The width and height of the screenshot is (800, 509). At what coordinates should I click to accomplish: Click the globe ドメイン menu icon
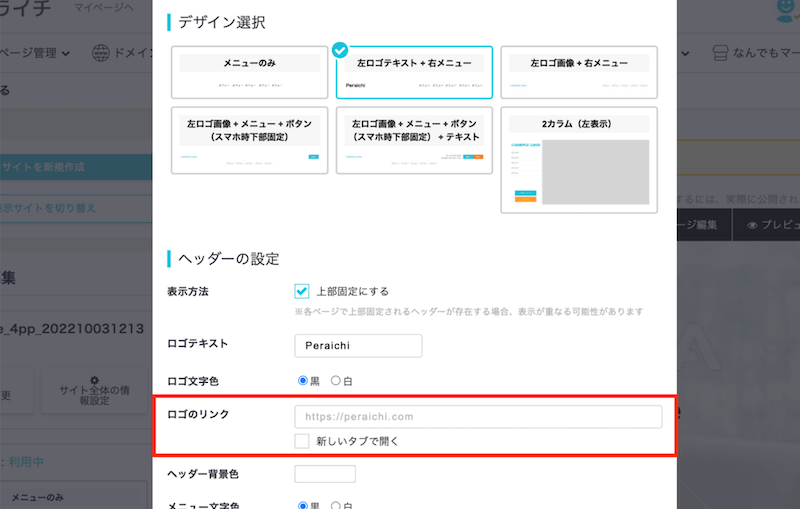click(x=100, y=52)
